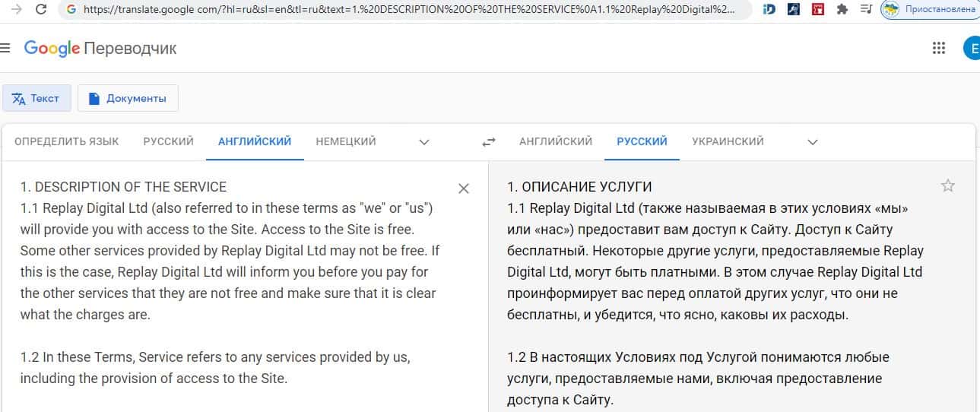
Task: Open the blue iD browser extension
Action: click(769, 11)
